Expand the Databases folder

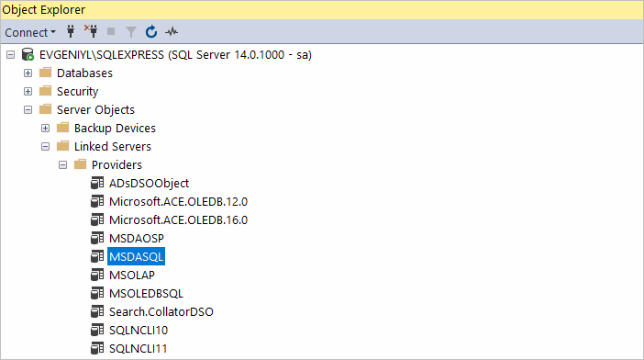[28, 73]
